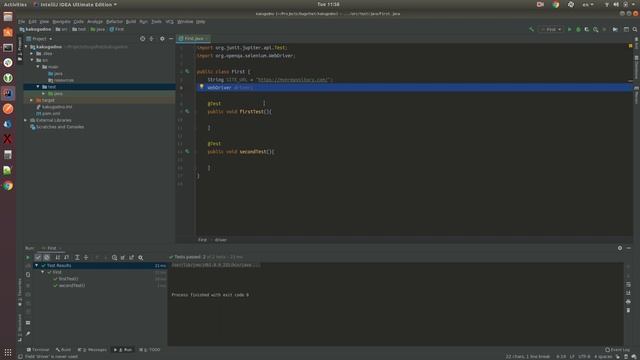Open the TODO tool window
Viewport: 640px width, 360px height.
pyautogui.click(x=149, y=350)
